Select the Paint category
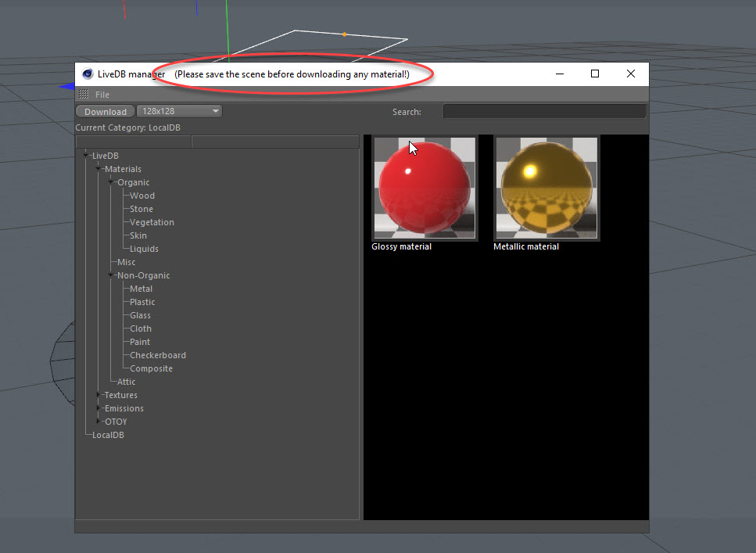Image resolution: width=756 pixels, height=553 pixels. click(140, 342)
